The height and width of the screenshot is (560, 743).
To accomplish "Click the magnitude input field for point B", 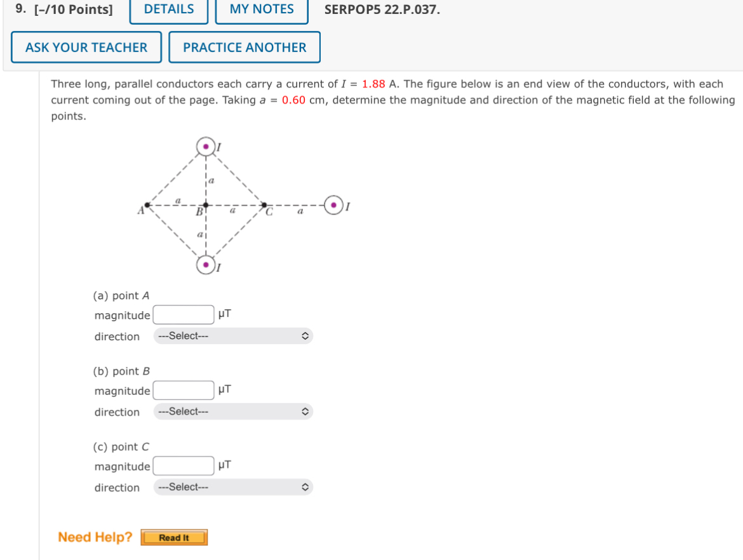I will click(x=183, y=390).
